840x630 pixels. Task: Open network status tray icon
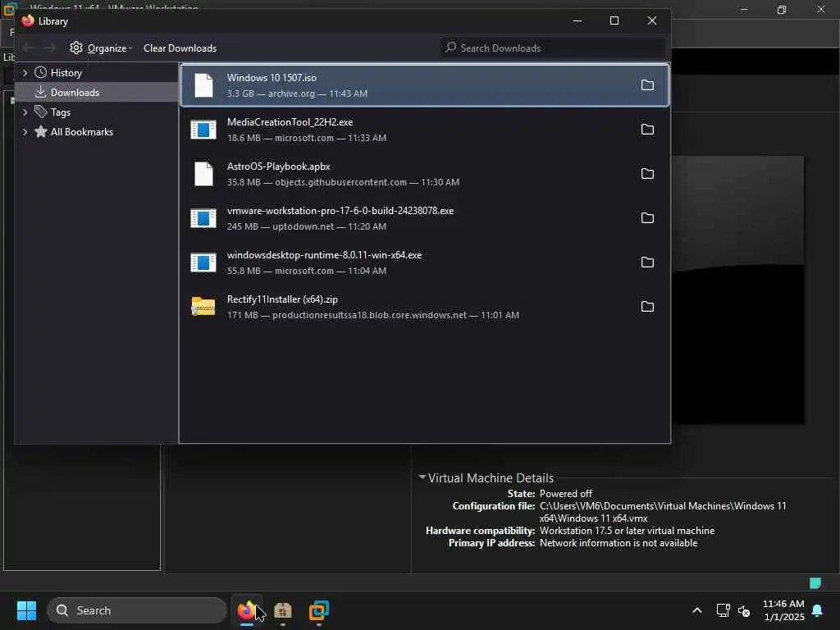723,610
